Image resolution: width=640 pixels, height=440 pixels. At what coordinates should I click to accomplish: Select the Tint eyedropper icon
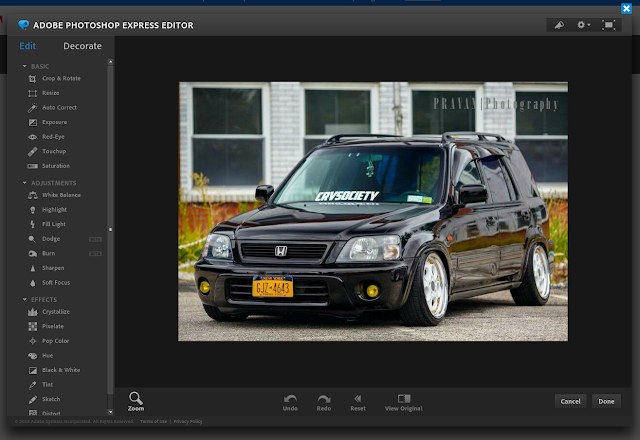[x=33, y=385]
